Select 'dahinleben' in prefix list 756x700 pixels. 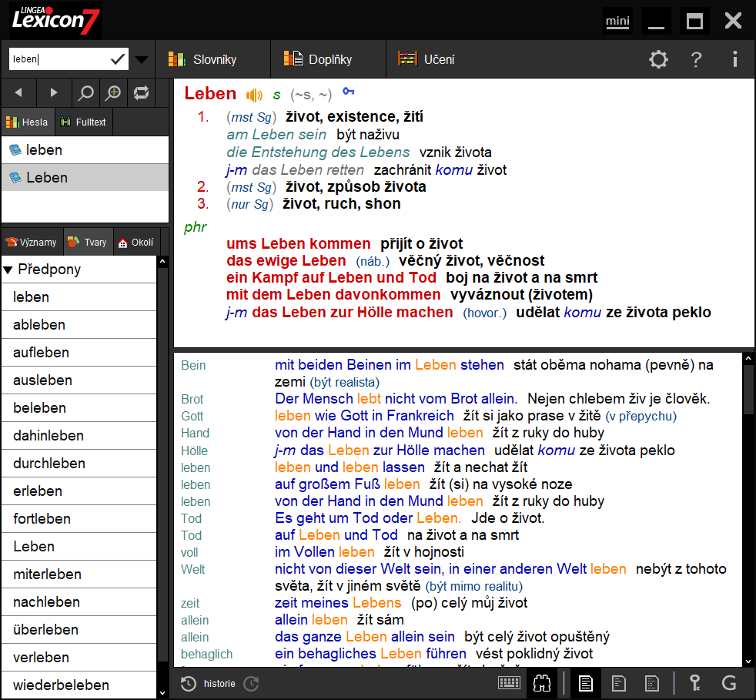tap(79, 436)
